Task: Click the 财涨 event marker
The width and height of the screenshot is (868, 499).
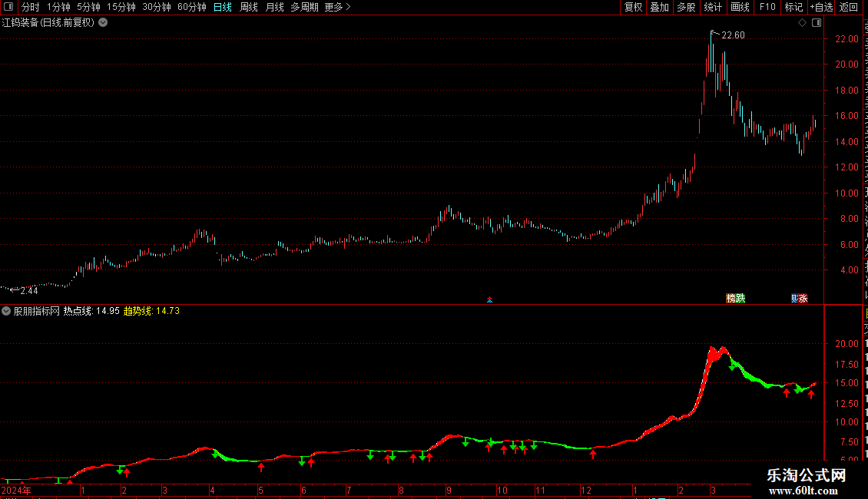Action: [800, 298]
